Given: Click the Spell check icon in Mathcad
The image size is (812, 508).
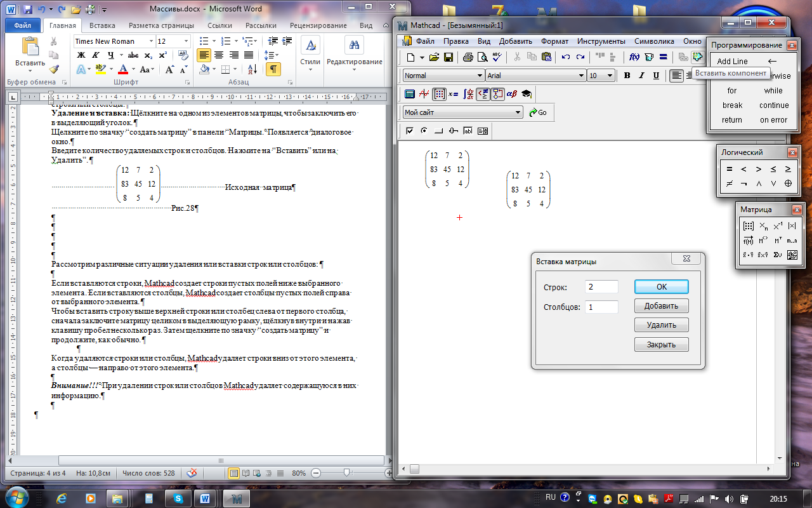Looking at the screenshot, I should tap(497, 57).
